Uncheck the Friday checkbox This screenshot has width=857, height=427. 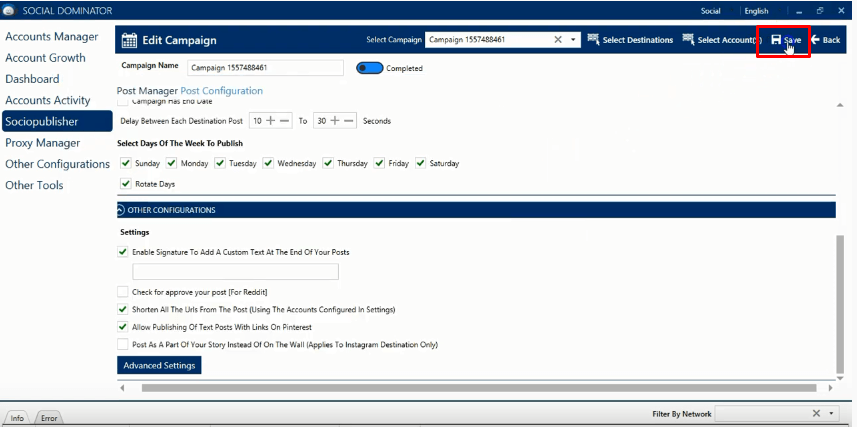(x=379, y=163)
